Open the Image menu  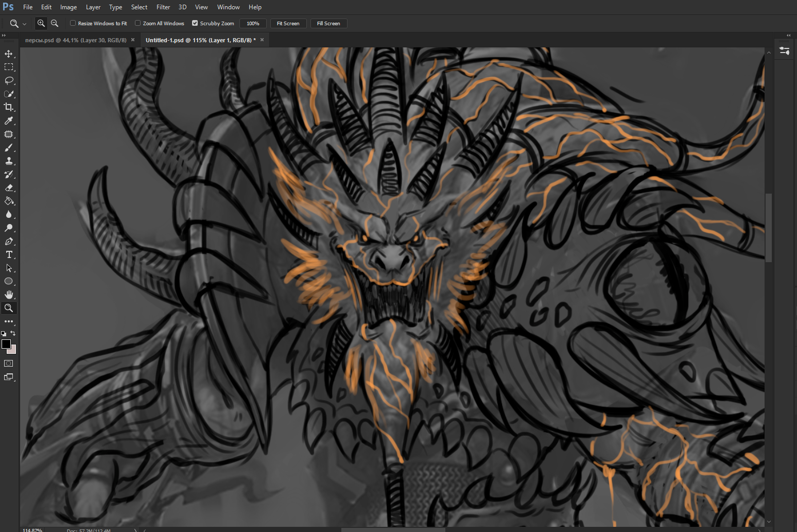pyautogui.click(x=68, y=7)
